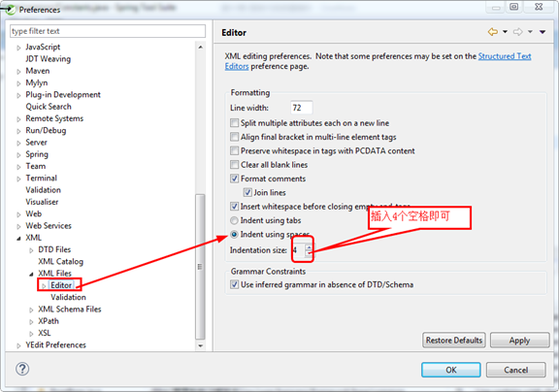Expand the Web Services node
Screen dimensions: 559x392
pyautogui.click(x=18, y=227)
